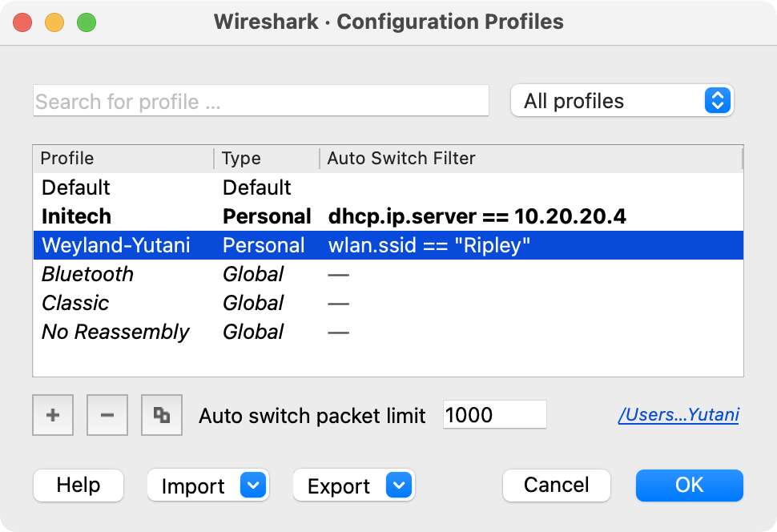Edit the auto switch packet limit value
The height and width of the screenshot is (532, 777).
click(493, 414)
